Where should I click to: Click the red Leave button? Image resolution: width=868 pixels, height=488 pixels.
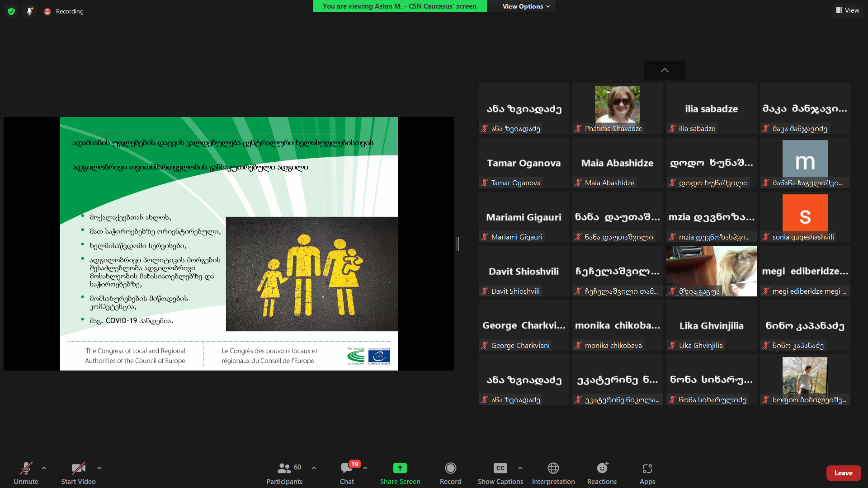tap(844, 473)
